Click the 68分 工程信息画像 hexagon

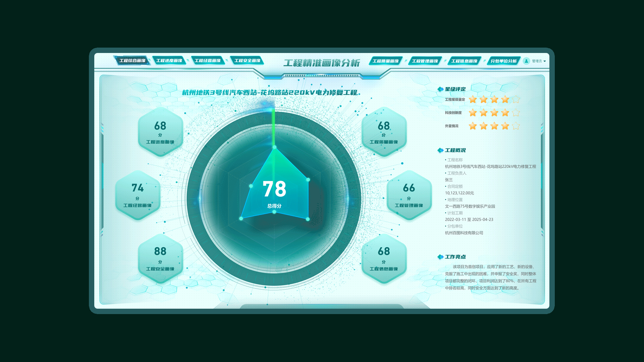384,258
